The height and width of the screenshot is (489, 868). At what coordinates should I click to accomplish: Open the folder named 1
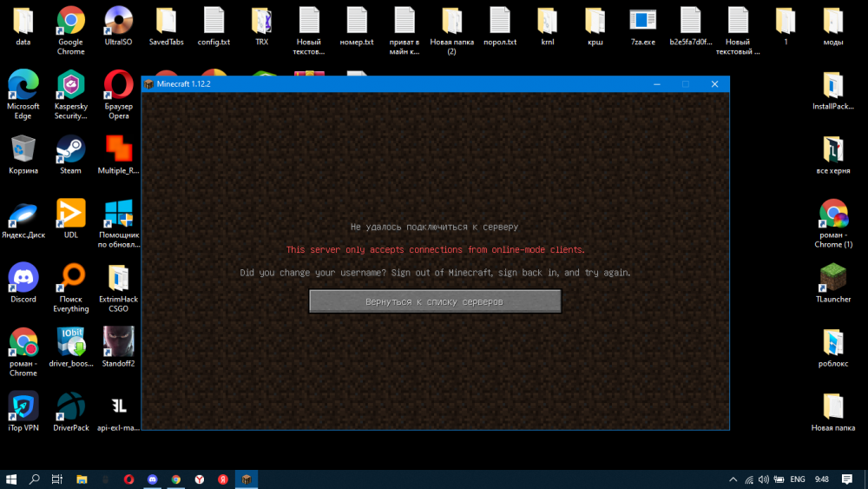[786, 26]
